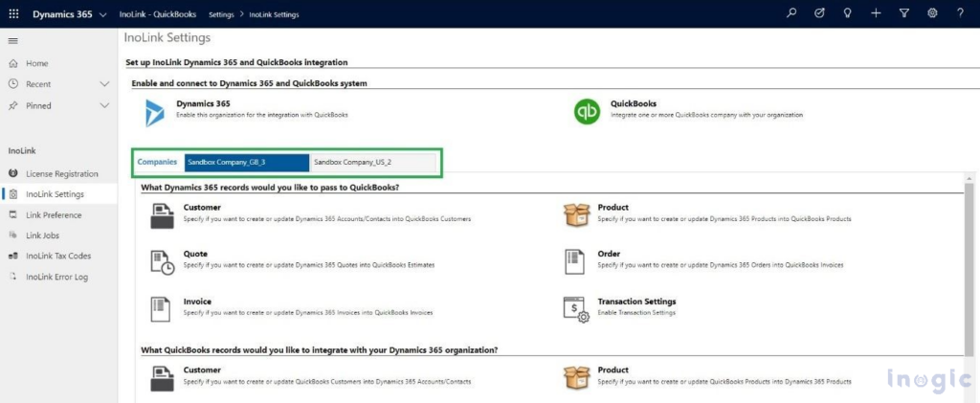This screenshot has height=403, width=980.
Task: Click the Link Jobs icon
Action: click(x=13, y=235)
